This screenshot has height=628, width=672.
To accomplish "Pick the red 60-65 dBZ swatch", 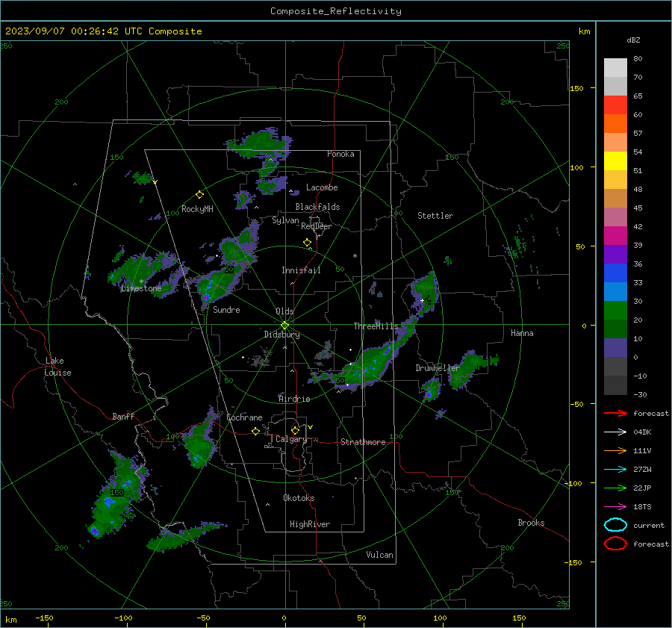I will pyautogui.click(x=615, y=105).
